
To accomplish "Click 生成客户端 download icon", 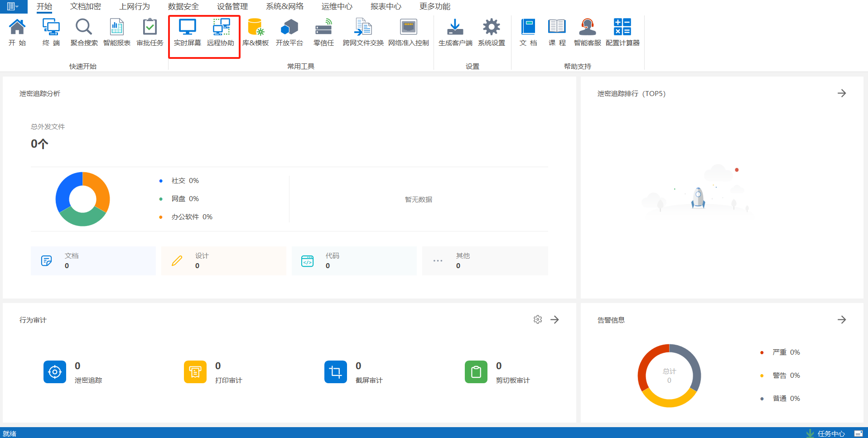I will pos(455,32).
